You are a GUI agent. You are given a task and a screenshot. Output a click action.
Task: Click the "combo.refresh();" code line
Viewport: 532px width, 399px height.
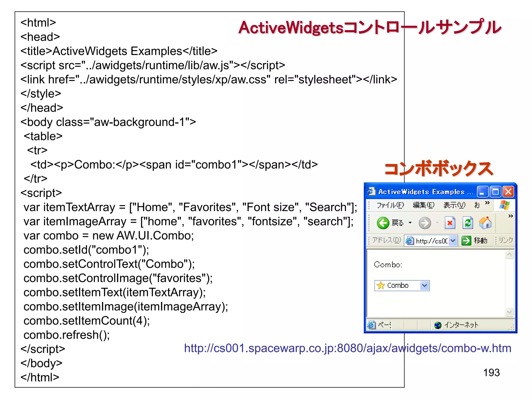[x=66, y=335]
